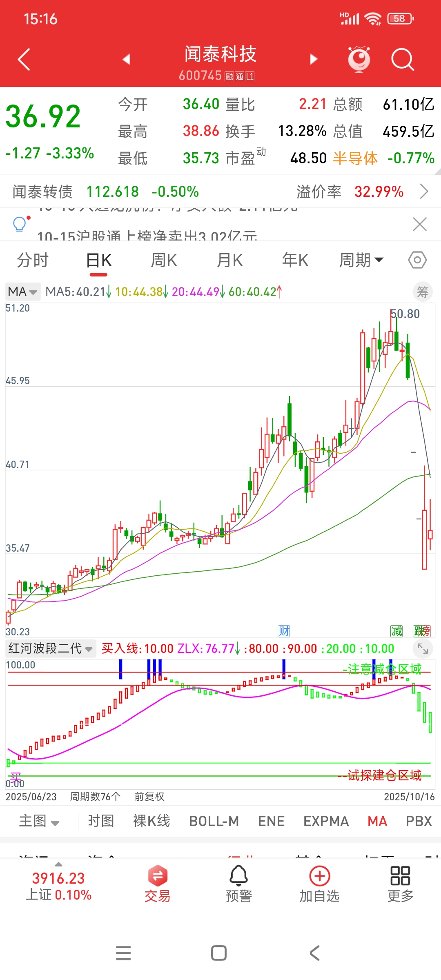Go to next stock with right triangle
441x980 pixels.
tap(314, 59)
